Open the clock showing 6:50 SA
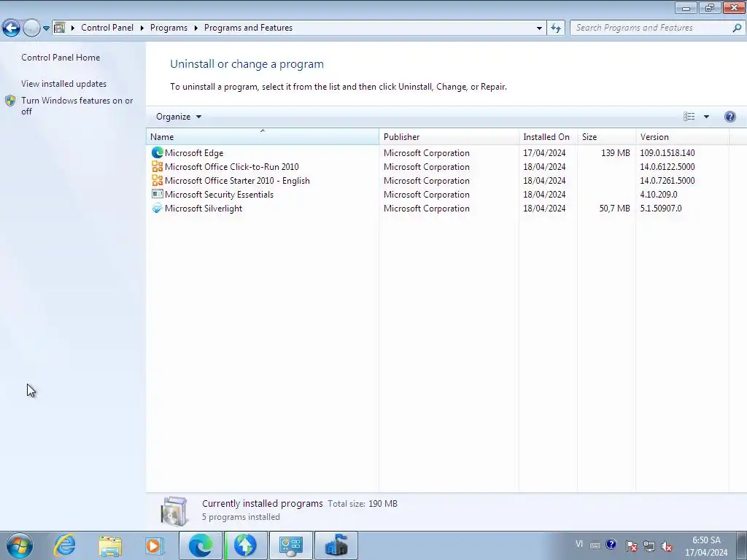Screen dimensions: 747x560 (x=706, y=546)
